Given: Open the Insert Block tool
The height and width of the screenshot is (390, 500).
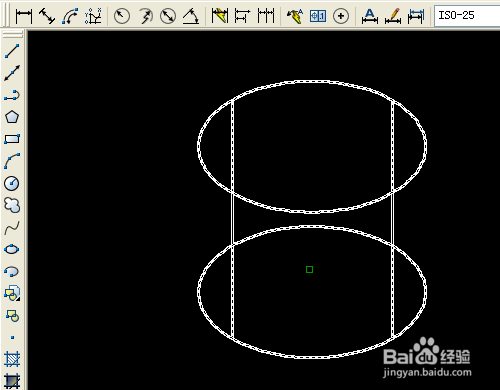Looking at the screenshot, I should pos(12,293).
